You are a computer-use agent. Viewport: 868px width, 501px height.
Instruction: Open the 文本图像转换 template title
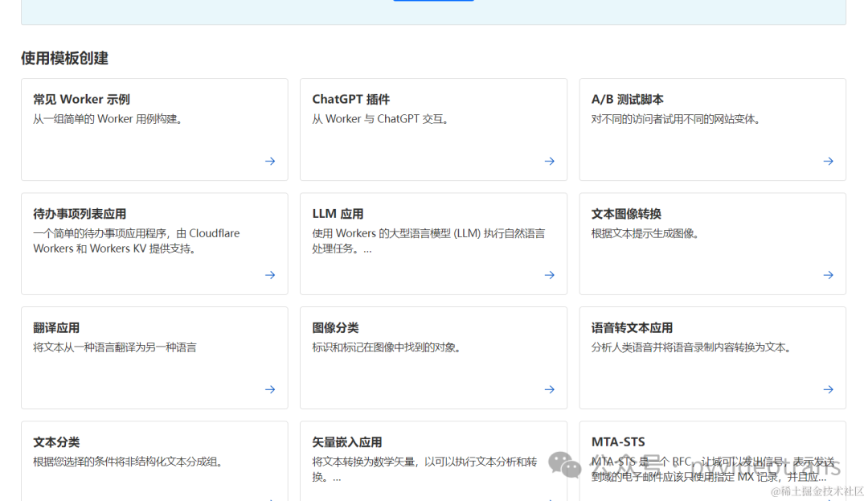(x=626, y=214)
